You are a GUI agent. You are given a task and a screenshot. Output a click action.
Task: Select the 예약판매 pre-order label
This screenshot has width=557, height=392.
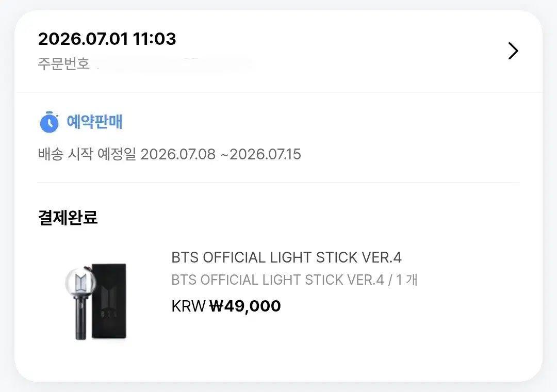point(94,122)
